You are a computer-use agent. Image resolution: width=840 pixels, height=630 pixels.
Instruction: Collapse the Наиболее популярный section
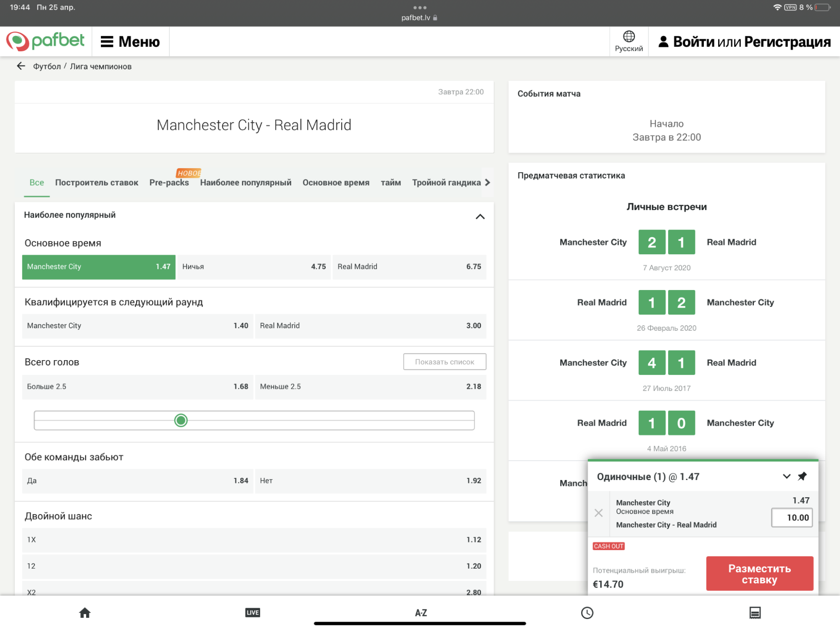point(480,216)
